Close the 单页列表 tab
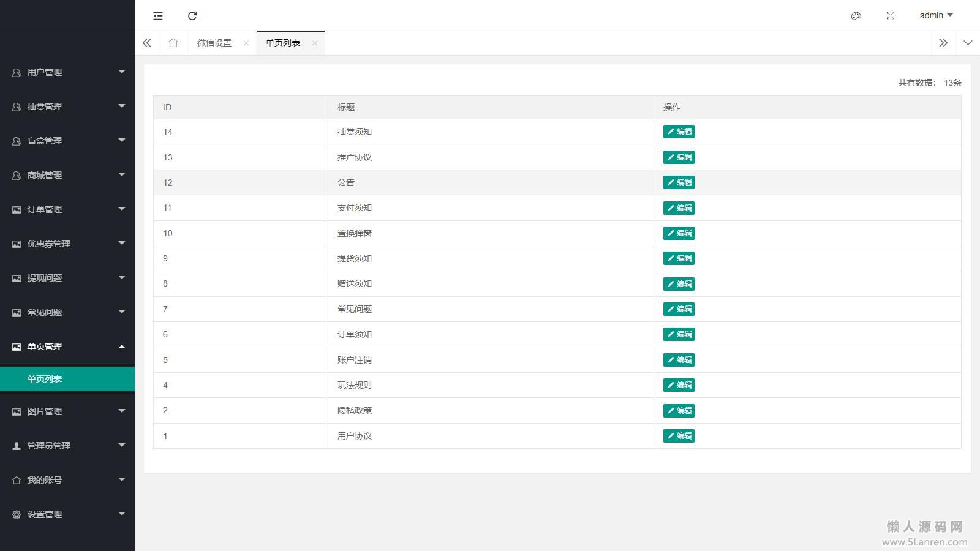Viewport: 980px width, 551px height. tap(315, 43)
